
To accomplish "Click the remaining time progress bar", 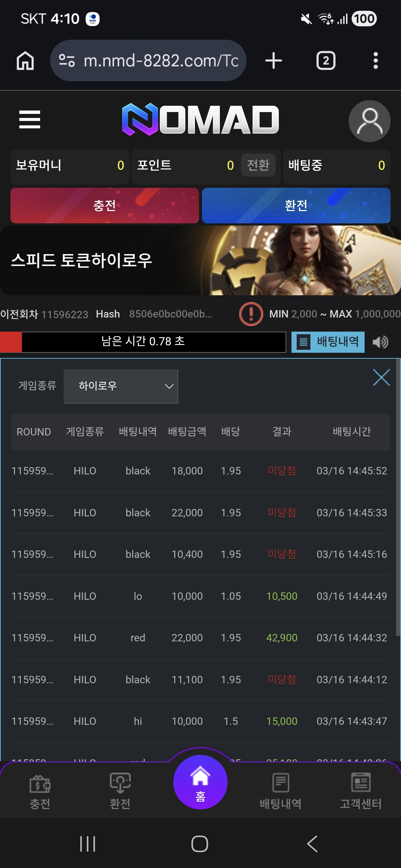I will pyautogui.click(x=143, y=342).
